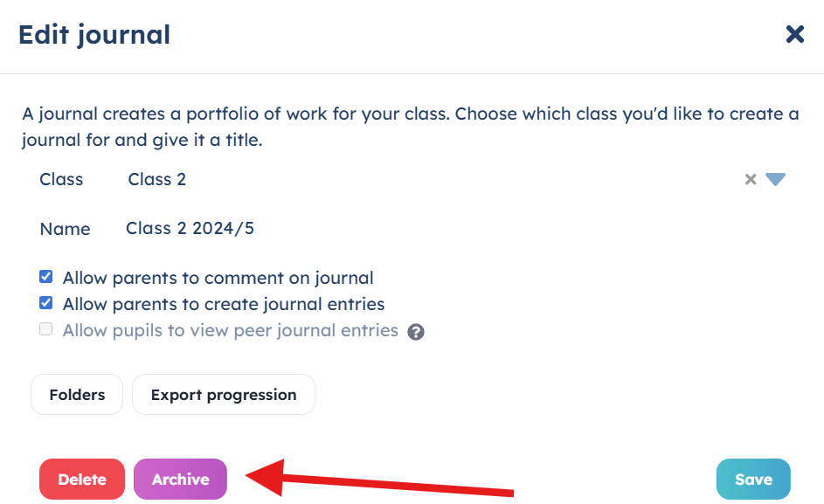824x504 pixels.
Task: Click the Class field label
Action: coord(61,179)
